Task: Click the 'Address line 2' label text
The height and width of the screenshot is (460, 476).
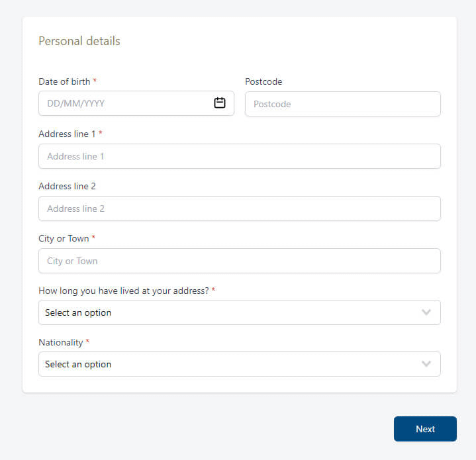Action: [x=67, y=186]
